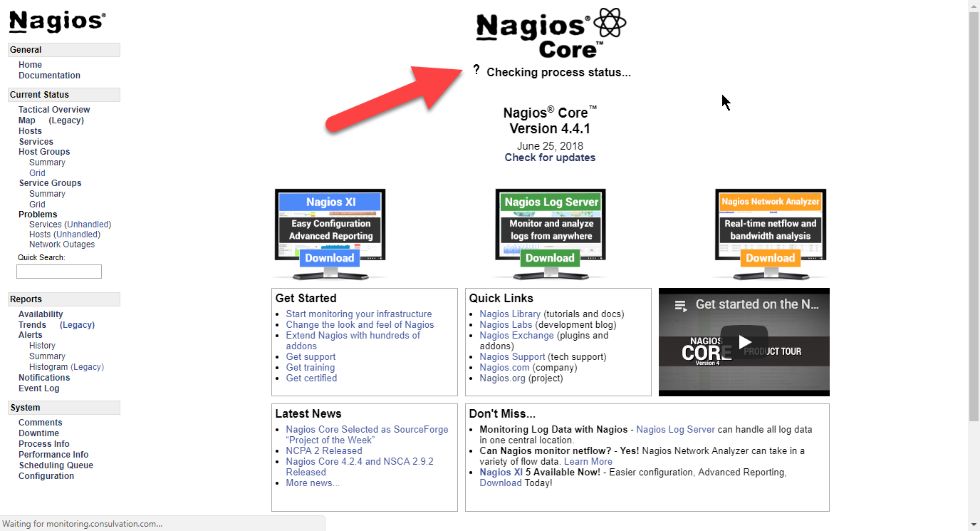Open 'Extend Nagios with hundreds of addons'
This screenshot has width=980, height=531.
click(353, 341)
